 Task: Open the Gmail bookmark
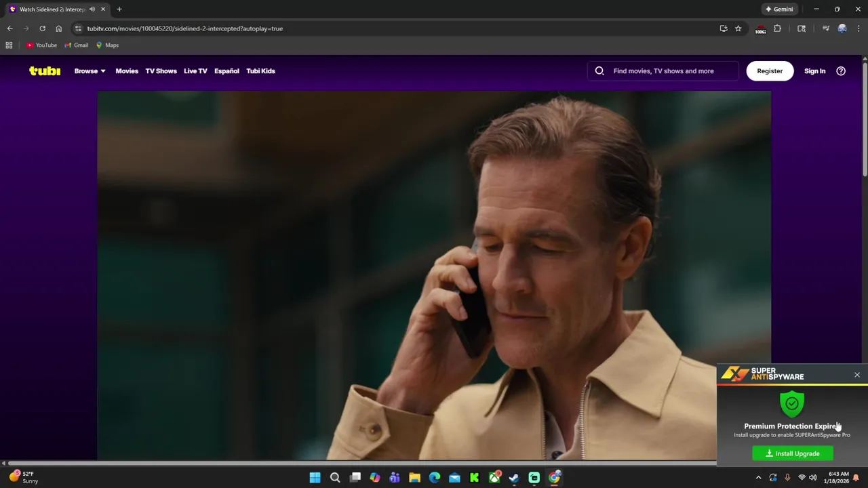tap(76, 45)
